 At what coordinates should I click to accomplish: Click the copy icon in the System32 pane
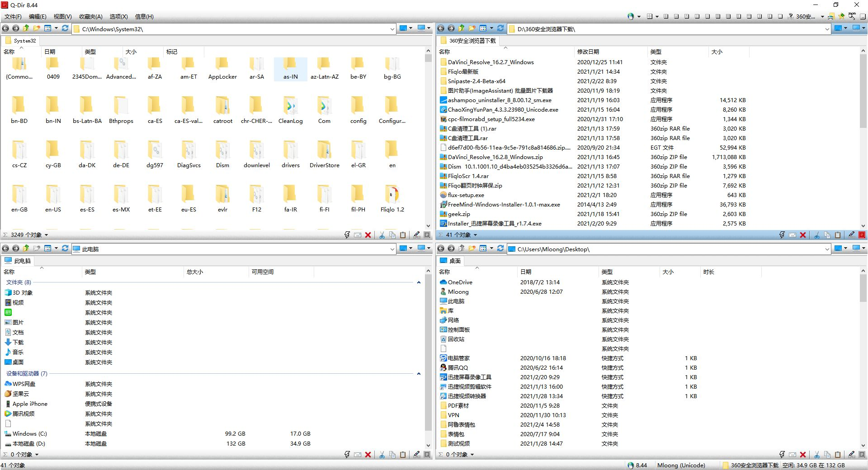[392, 235]
